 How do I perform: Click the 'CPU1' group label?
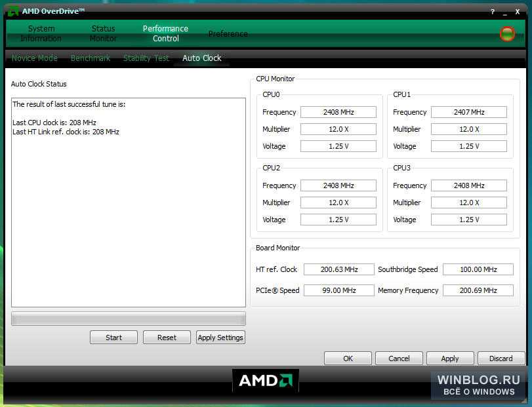pos(401,94)
